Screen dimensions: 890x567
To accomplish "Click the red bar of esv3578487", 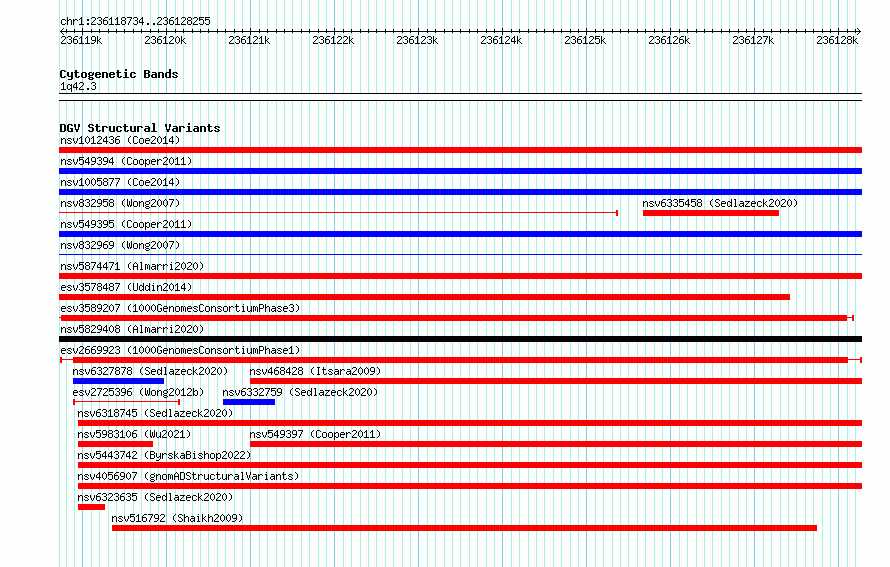I will (x=425, y=297).
